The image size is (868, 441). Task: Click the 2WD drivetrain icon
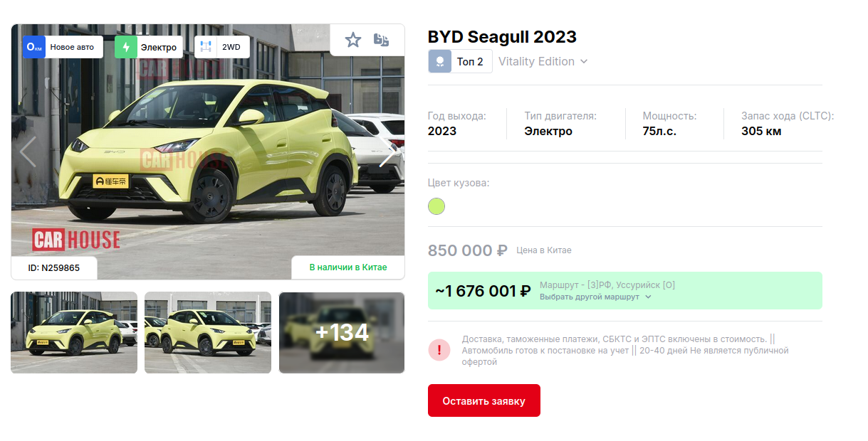[206, 47]
